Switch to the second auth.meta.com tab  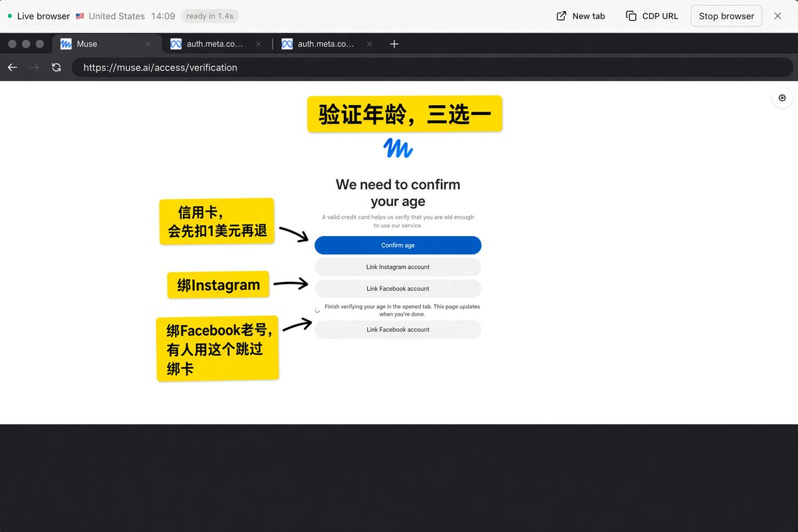coord(328,44)
